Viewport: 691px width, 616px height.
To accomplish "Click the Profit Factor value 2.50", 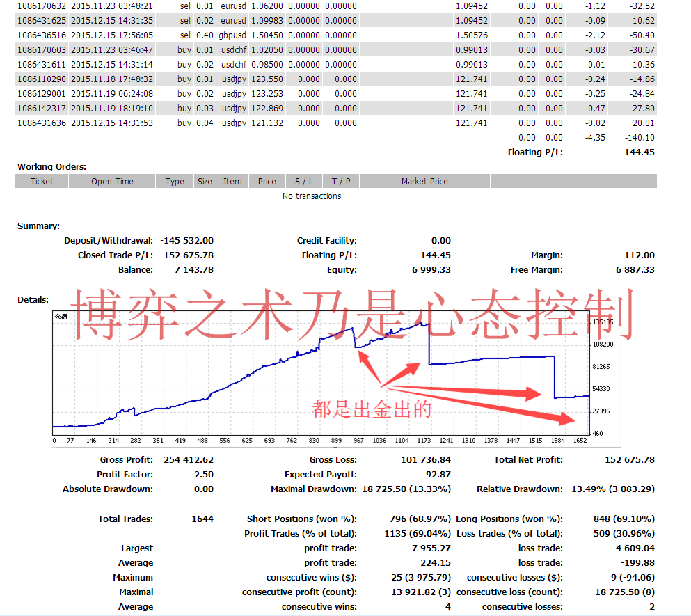I will [204, 475].
